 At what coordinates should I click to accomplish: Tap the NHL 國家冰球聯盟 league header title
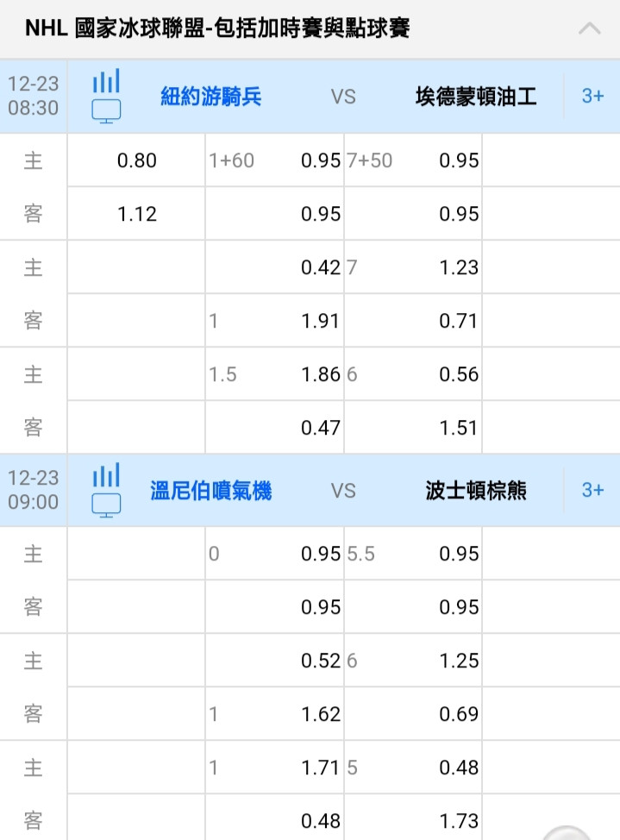pyautogui.click(x=217, y=28)
